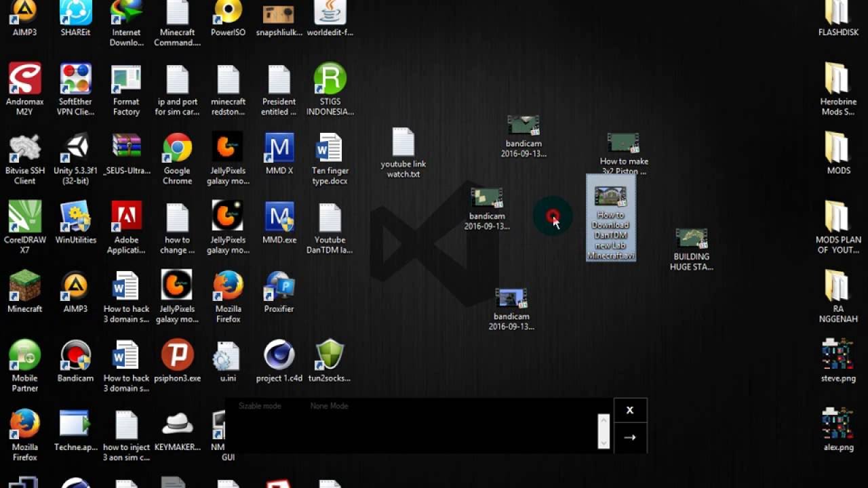Select the MODS PLAN OF YOUT... folder
This screenshot has width=868, height=488.
pos(838,227)
